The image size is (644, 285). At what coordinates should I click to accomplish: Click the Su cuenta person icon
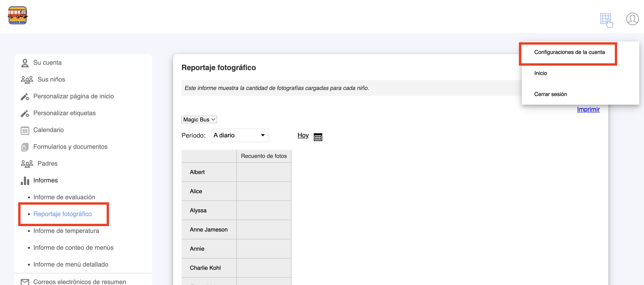click(25, 63)
